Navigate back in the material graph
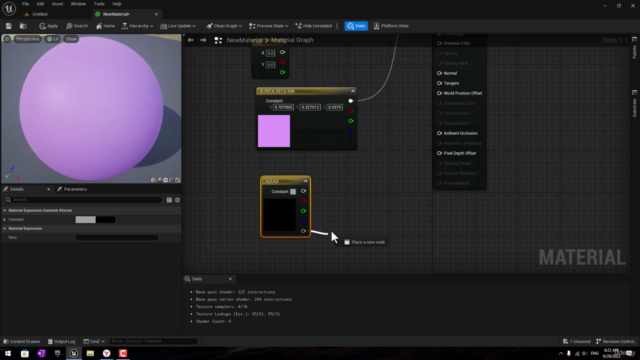The image size is (640, 360). 191,40
